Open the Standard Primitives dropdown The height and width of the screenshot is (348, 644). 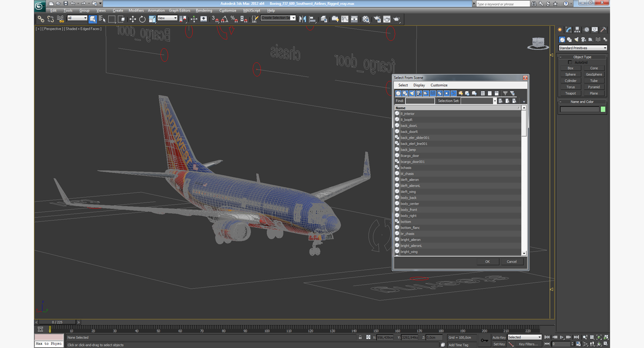(583, 48)
